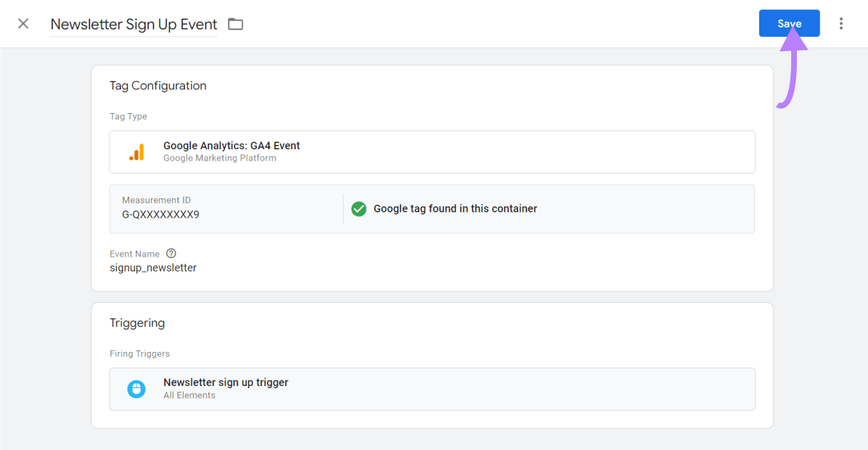The height and width of the screenshot is (450, 868).
Task: Click the orange Google Analytics bars icon
Action: (x=138, y=151)
